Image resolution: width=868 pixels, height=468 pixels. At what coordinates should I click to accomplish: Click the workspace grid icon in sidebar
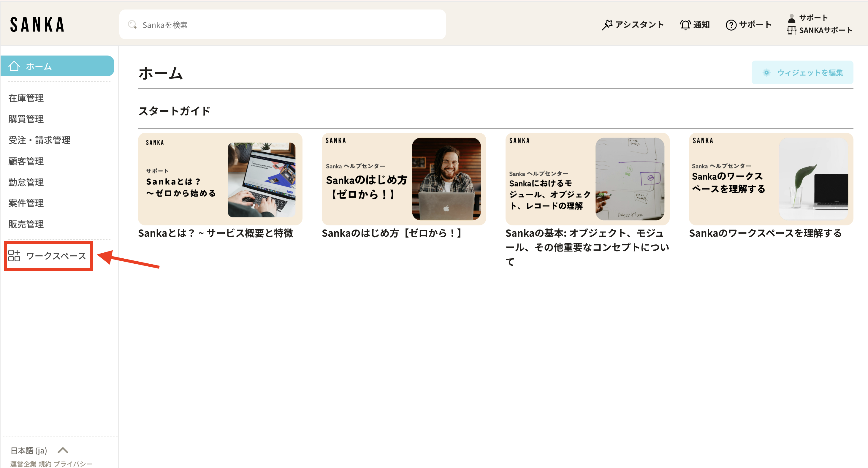coord(14,256)
